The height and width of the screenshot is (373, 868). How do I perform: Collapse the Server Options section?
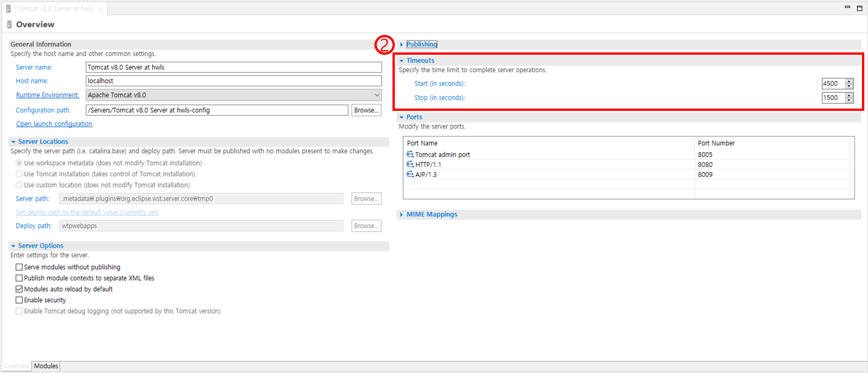click(13, 246)
